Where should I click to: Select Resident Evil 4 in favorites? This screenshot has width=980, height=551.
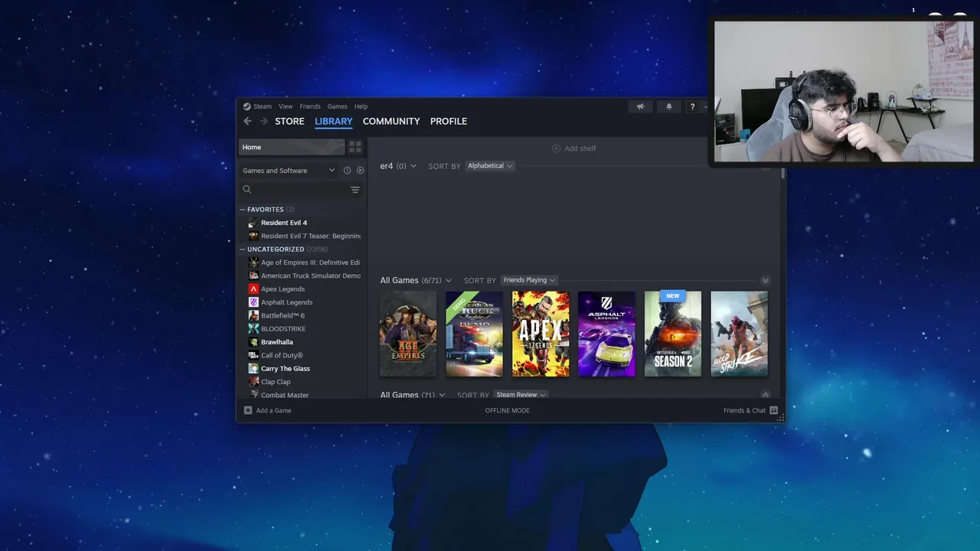tap(284, 223)
